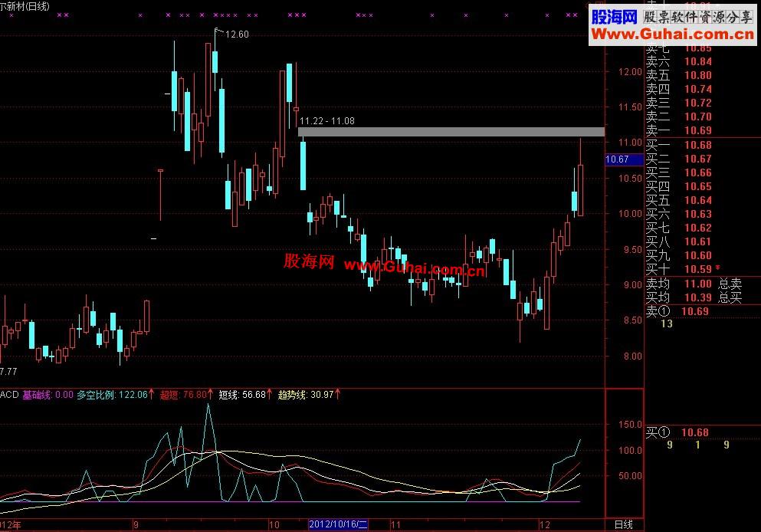This screenshot has width=761, height=532.
Task: Select the 买六 10.63 order row
Action: pyautogui.click(x=679, y=214)
